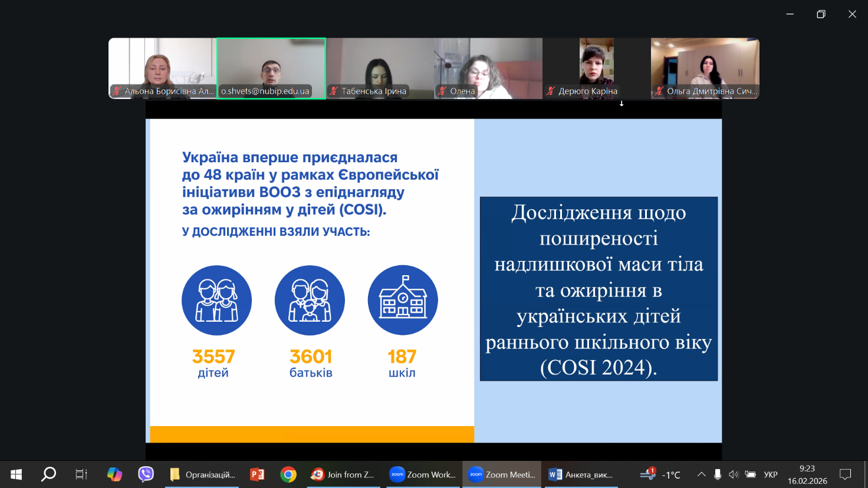Select Табенська Ірина's video thumbnail
This screenshot has height=488, width=868.
tap(380, 68)
